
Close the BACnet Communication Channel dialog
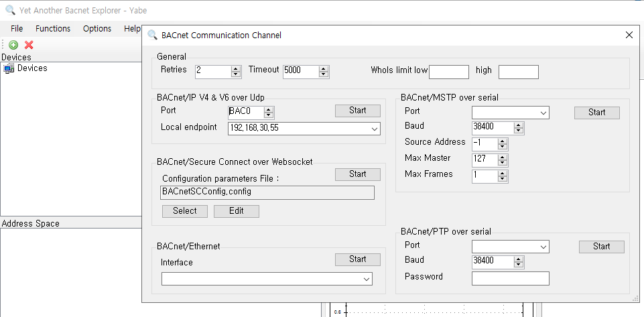tap(629, 36)
